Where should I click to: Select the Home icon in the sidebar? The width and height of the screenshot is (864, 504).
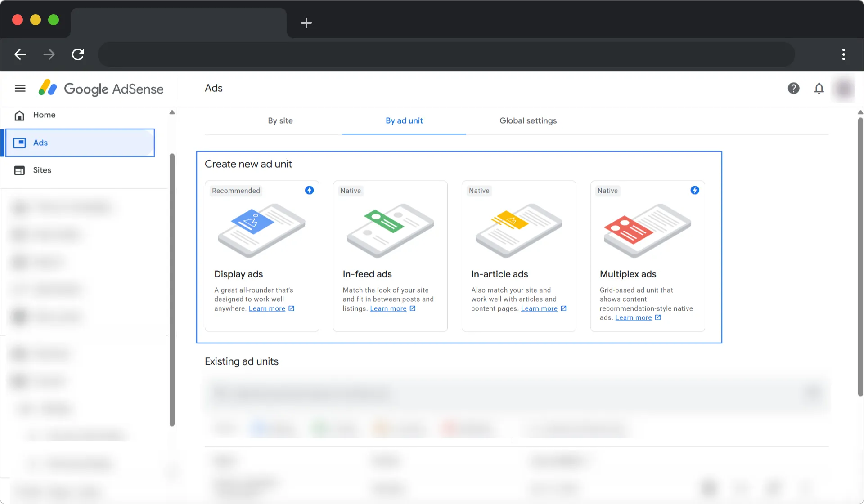coord(19,115)
